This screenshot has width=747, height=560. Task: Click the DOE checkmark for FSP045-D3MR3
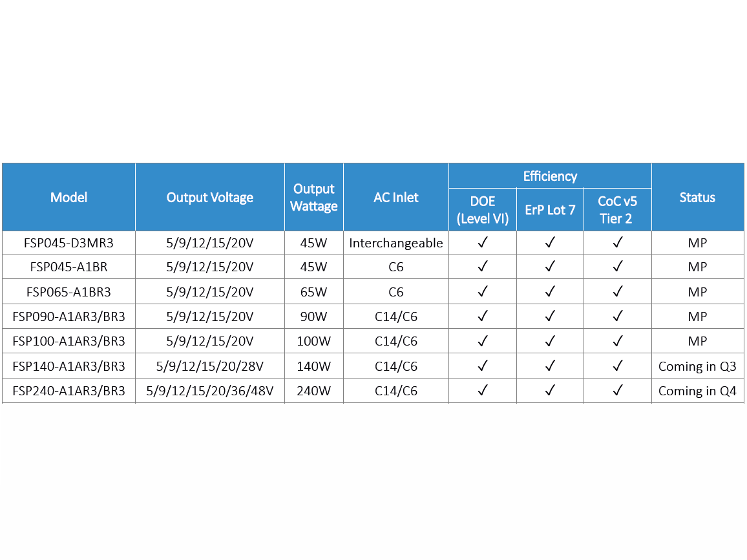[483, 243]
